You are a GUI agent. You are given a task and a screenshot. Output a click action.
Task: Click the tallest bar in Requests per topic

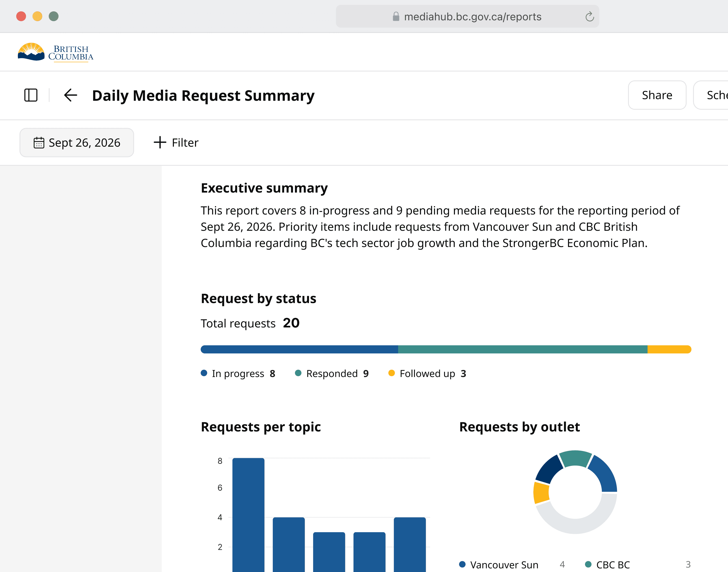coord(248,515)
